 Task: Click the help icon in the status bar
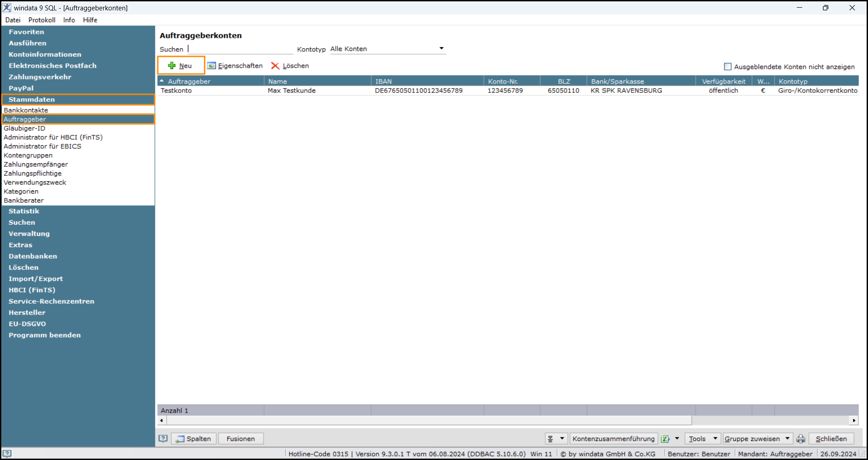pyautogui.click(x=7, y=454)
